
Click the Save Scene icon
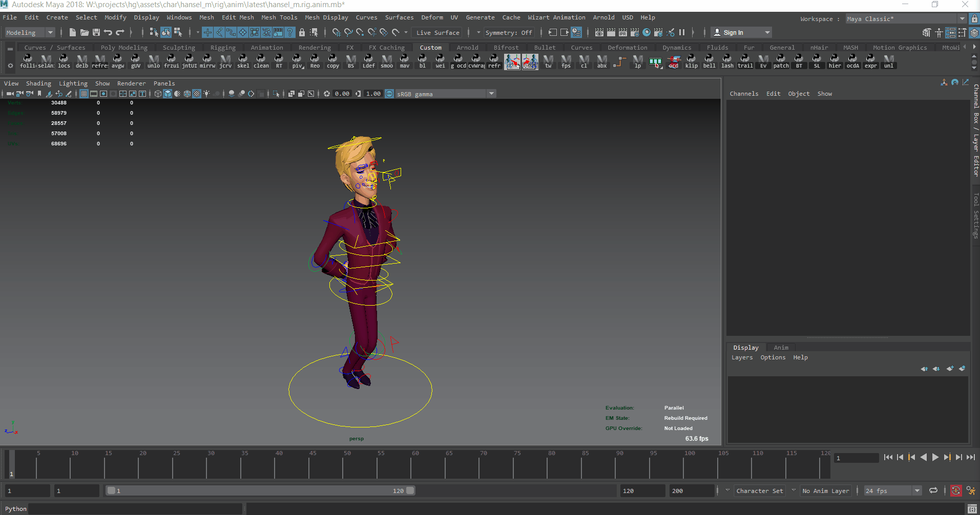pyautogui.click(x=96, y=32)
